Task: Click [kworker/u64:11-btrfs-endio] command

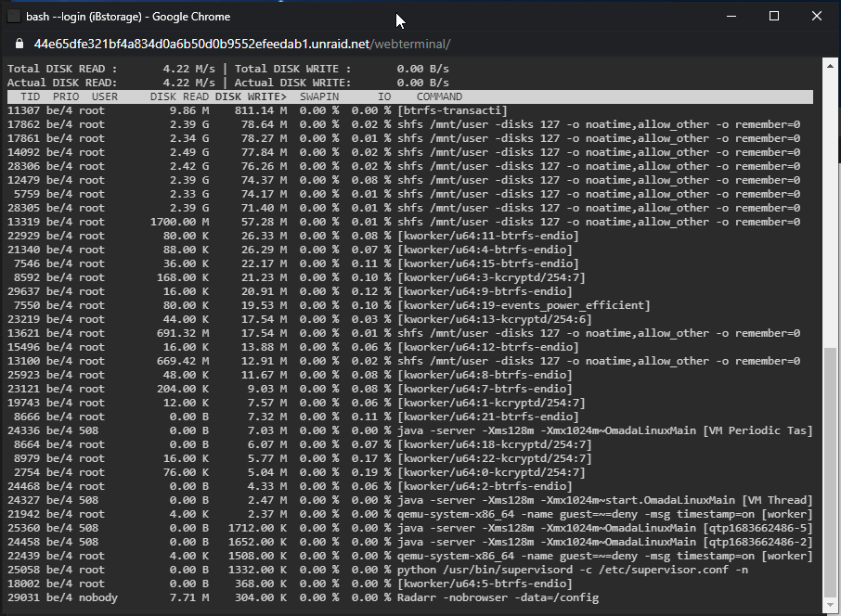Action: 488,237
